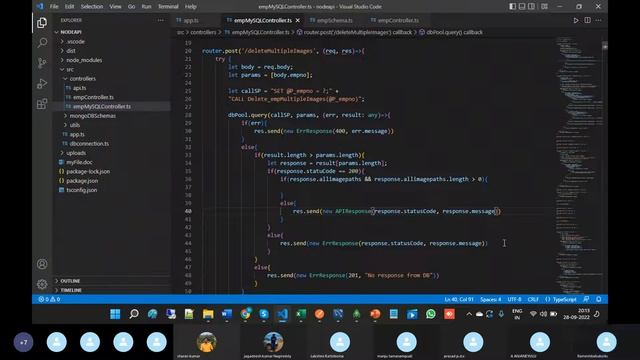Expand the OUTLINE section
This screenshot has height=360, width=640.
pos(70,281)
